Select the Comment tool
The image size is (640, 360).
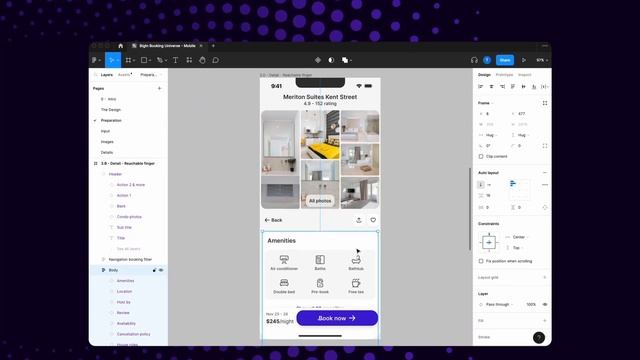tap(216, 60)
